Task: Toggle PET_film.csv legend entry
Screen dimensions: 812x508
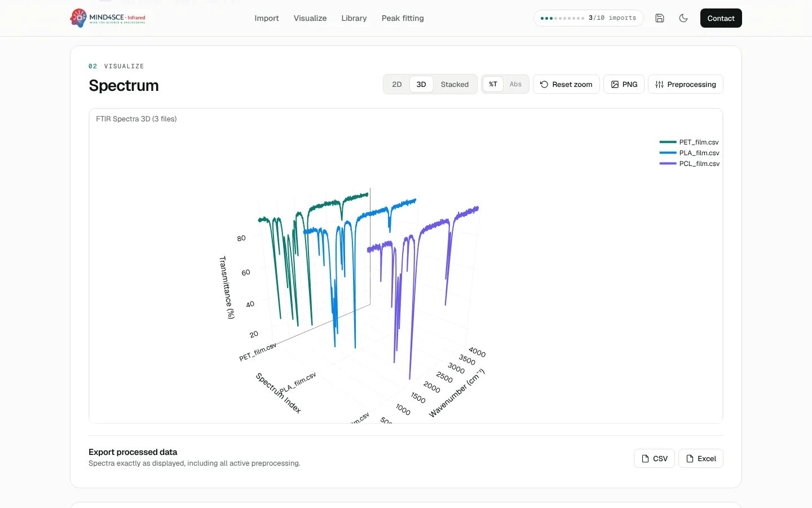Action: [x=699, y=142]
